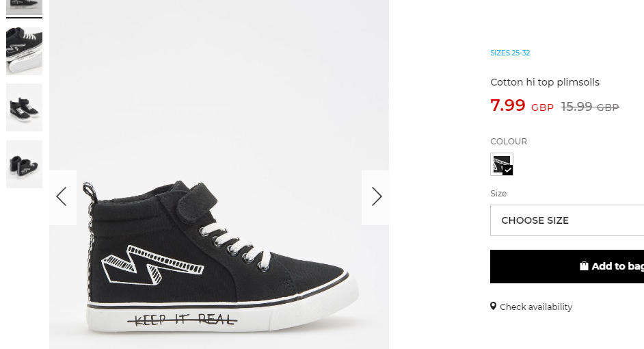The image size is (644, 349).
Task: Click the Add to bag button
Action: click(567, 266)
